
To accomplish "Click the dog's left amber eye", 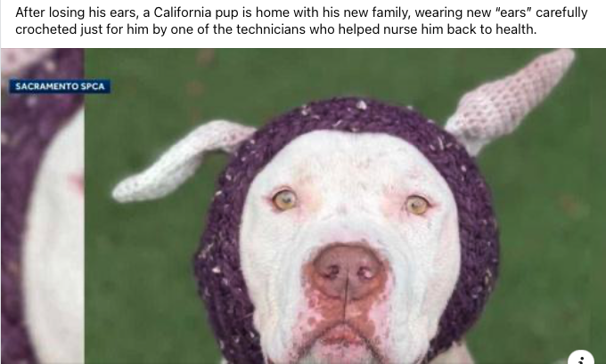I will pyautogui.click(x=285, y=199).
